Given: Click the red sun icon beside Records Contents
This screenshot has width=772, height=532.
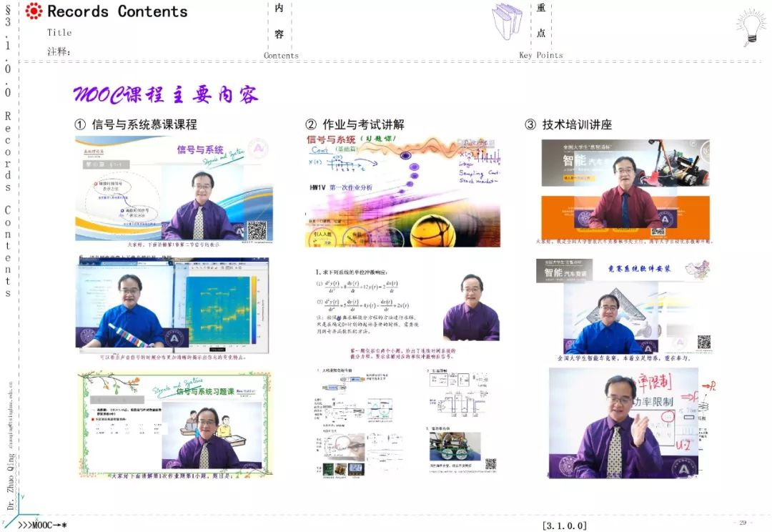Looking at the screenshot, I should tap(34, 11).
